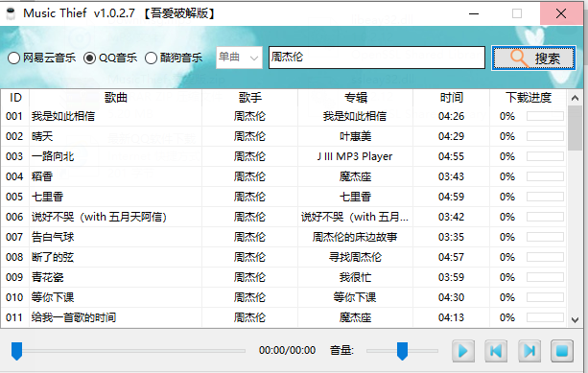Select song 稻香 in the list
Image resolution: width=588 pixels, height=373 pixels.
pyautogui.click(x=42, y=176)
